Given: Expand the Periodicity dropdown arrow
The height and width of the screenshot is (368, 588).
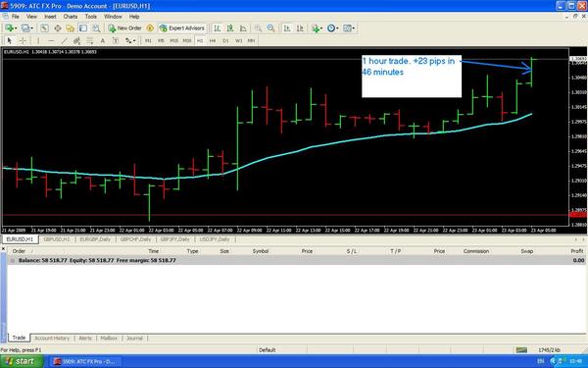Looking at the screenshot, I should pyautogui.click(x=337, y=28).
